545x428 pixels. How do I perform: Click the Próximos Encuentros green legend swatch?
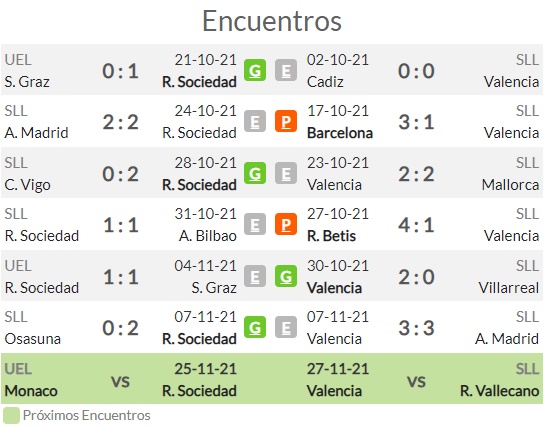11,415
